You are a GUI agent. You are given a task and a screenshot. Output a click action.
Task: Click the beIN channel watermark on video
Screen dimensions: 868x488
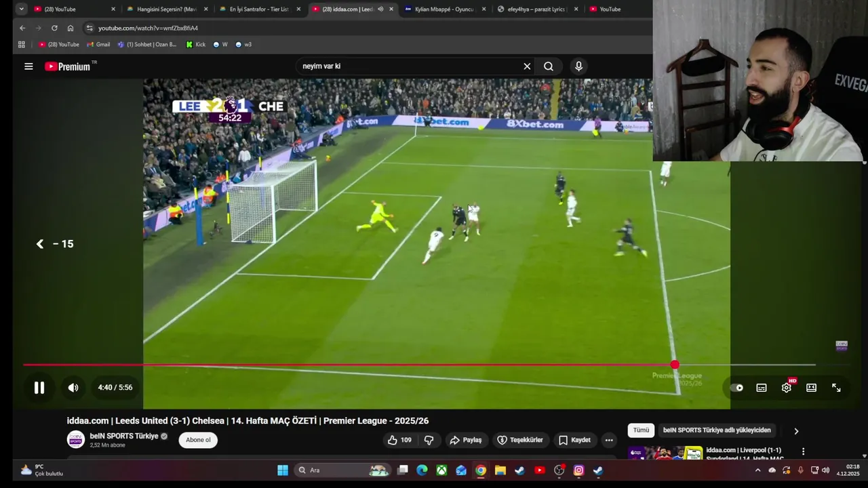(842, 346)
